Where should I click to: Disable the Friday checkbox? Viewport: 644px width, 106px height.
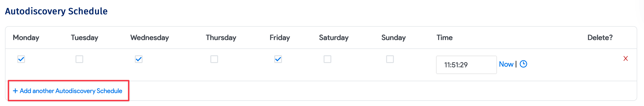(278, 59)
